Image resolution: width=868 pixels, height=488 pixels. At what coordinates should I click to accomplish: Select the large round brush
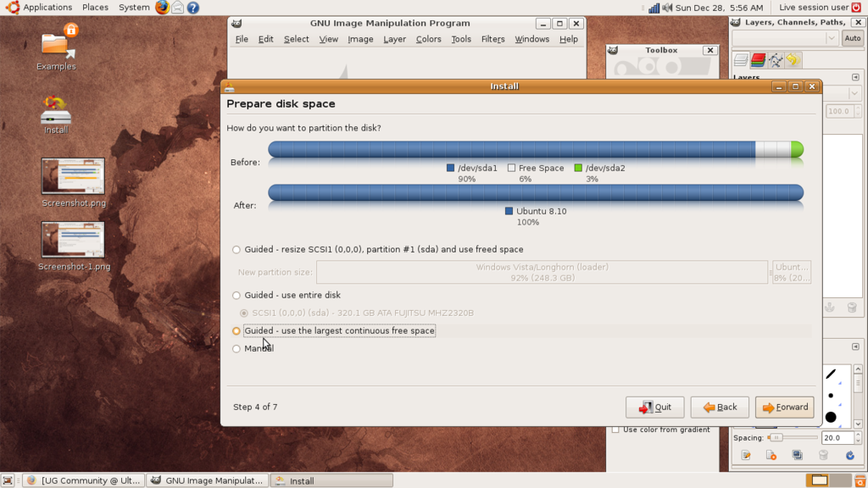[831, 417]
